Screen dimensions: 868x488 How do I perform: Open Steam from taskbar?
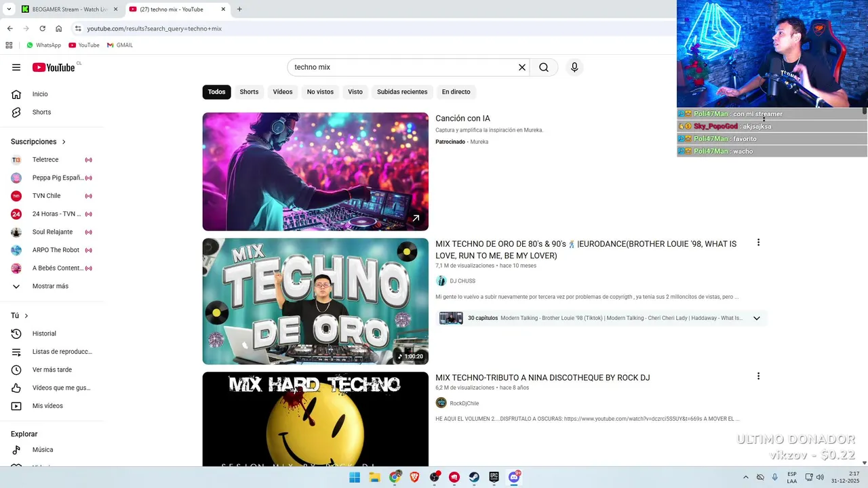(x=474, y=477)
